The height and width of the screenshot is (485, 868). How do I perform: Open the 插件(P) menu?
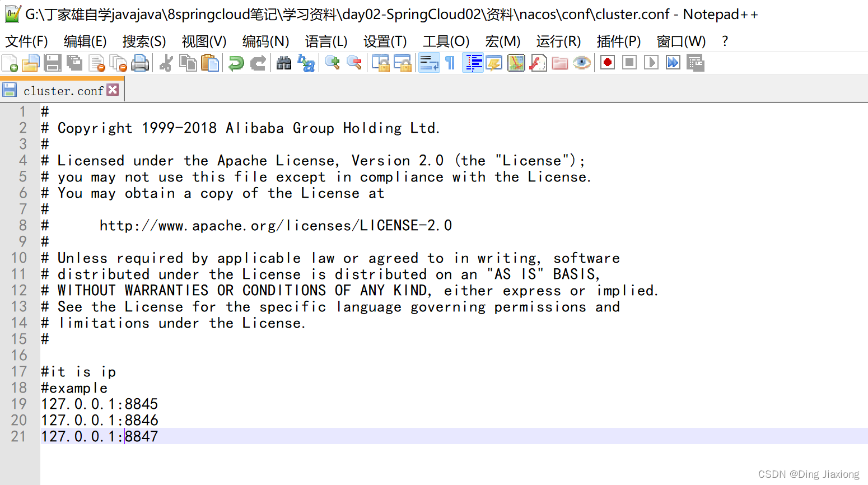coord(619,41)
